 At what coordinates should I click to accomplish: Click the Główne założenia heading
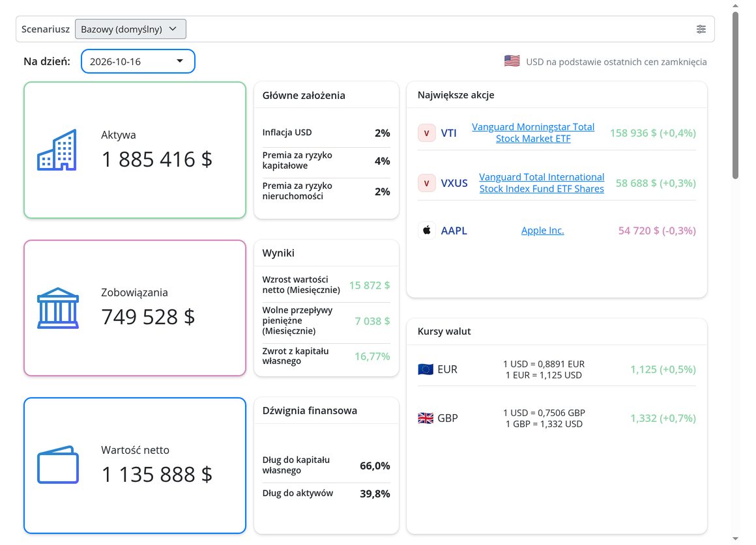[304, 96]
